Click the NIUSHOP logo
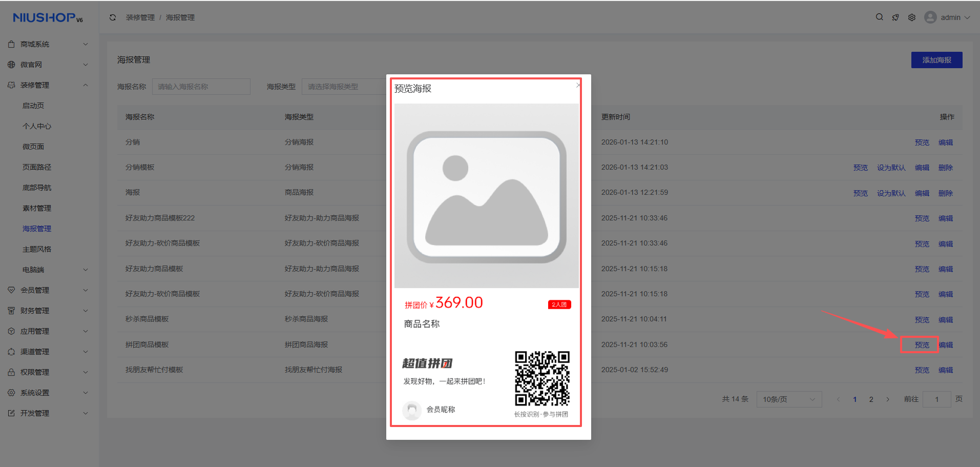Screen dimensions: 980x467 pyautogui.click(x=48, y=18)
